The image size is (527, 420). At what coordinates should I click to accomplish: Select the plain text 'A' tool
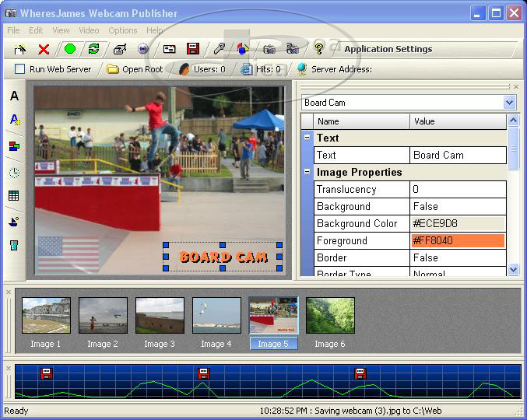pyautogui.click(x=14, y=96)
